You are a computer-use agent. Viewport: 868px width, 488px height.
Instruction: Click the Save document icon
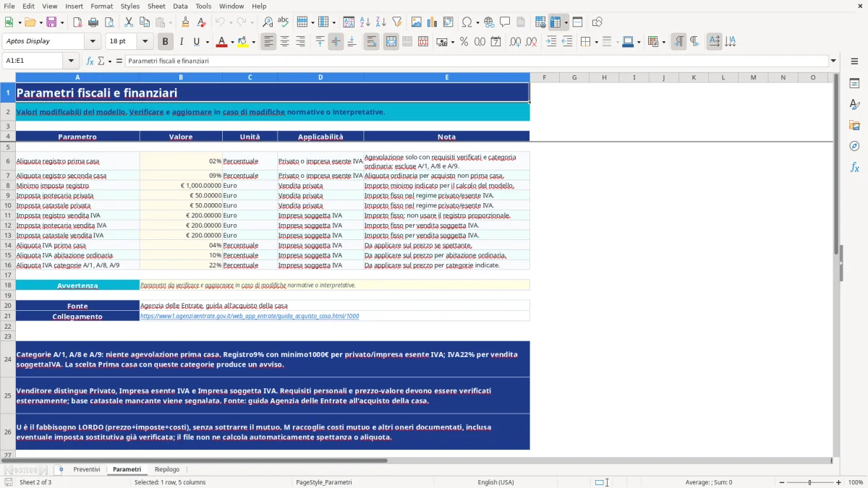[x=51, y=22]
